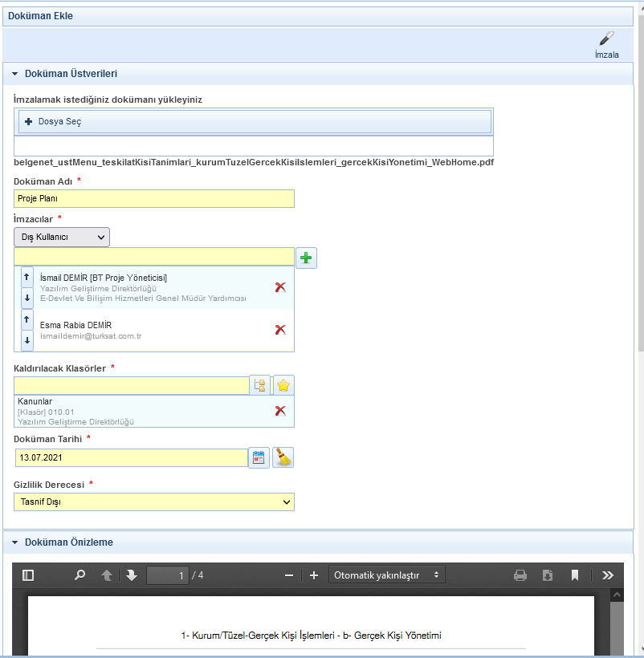
Task: Collapse the Doküman Üstverileri section
Action: [x=14, y=74]
